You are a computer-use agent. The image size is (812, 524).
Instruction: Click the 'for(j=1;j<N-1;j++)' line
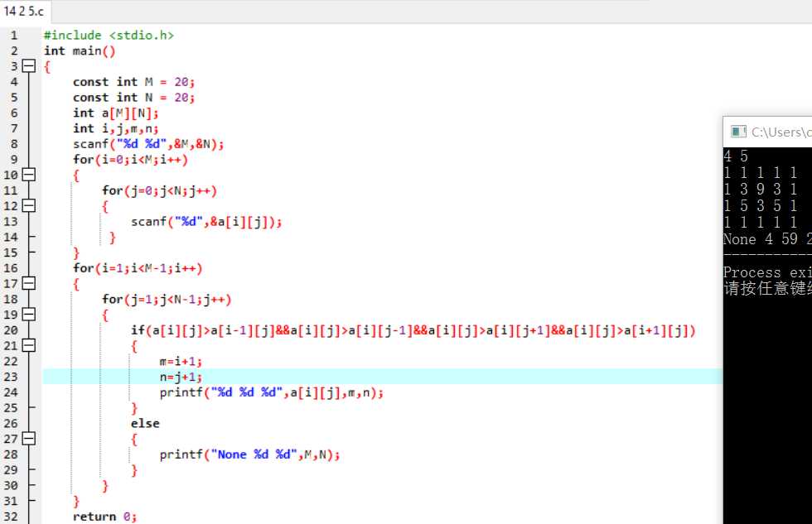pos(167,299)
